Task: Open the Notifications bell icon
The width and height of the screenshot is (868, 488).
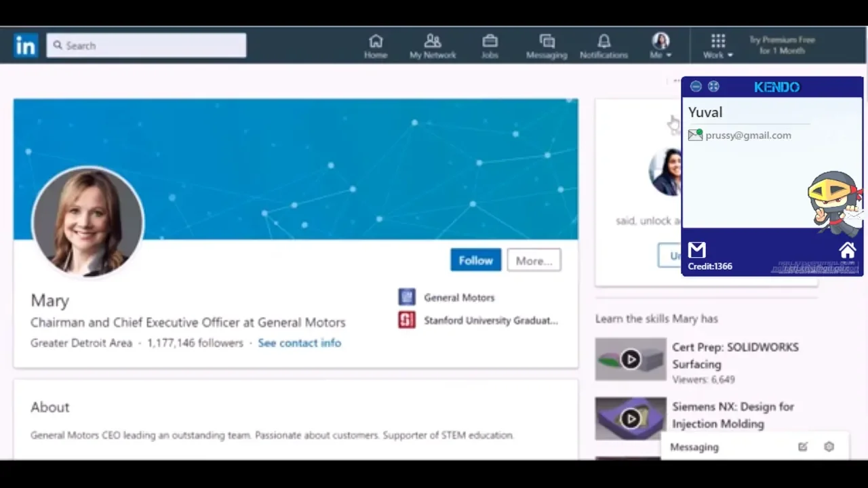Action: (x=604, y=46)
